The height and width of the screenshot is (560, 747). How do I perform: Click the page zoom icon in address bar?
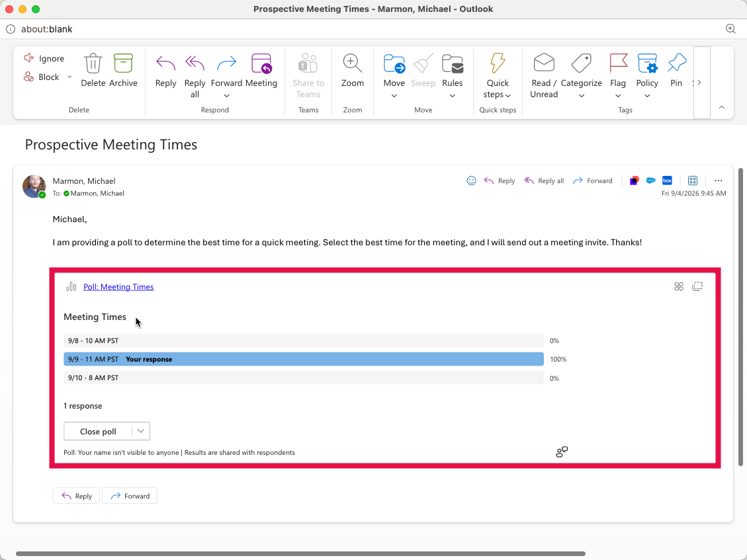click(730, 28)
